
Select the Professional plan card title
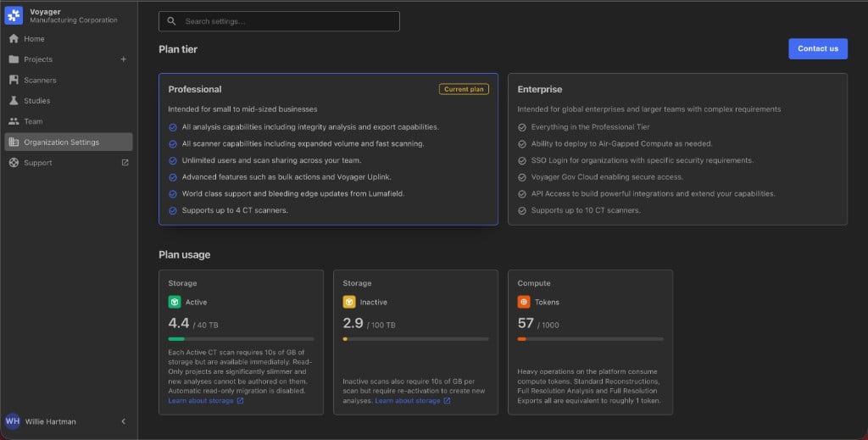click(195, 89)
